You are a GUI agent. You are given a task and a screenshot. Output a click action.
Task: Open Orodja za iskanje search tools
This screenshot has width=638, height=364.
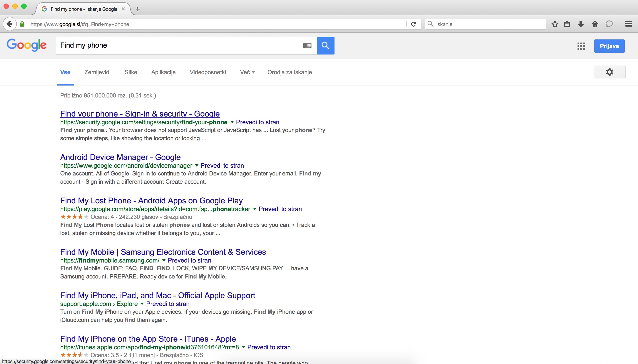[290, 72]
